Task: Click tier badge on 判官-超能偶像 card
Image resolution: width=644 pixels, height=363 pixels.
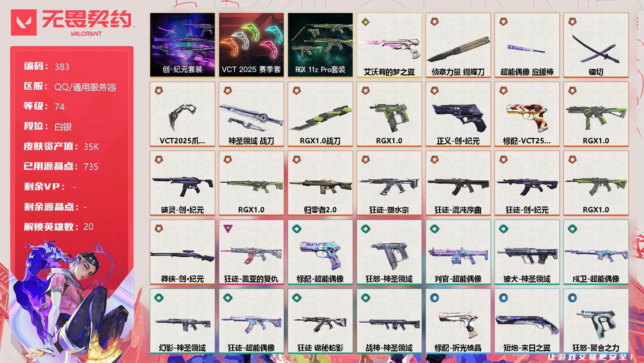Action: point(434,229)
